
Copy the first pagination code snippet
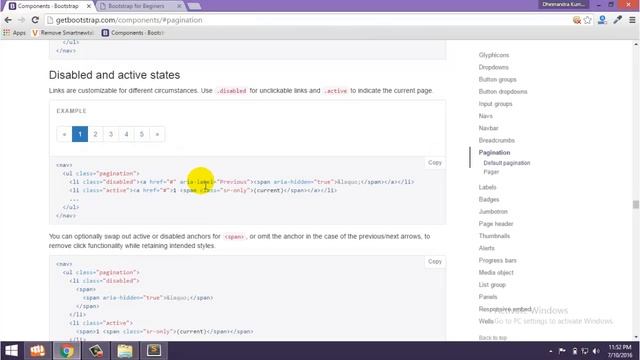pos(435,162)
